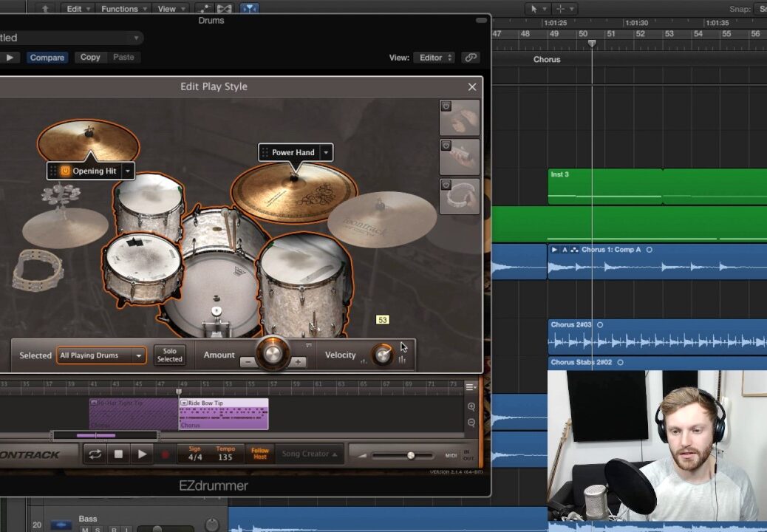
Task: Select the Ride Bow Tip MIDI block
Action: point(224,415)
